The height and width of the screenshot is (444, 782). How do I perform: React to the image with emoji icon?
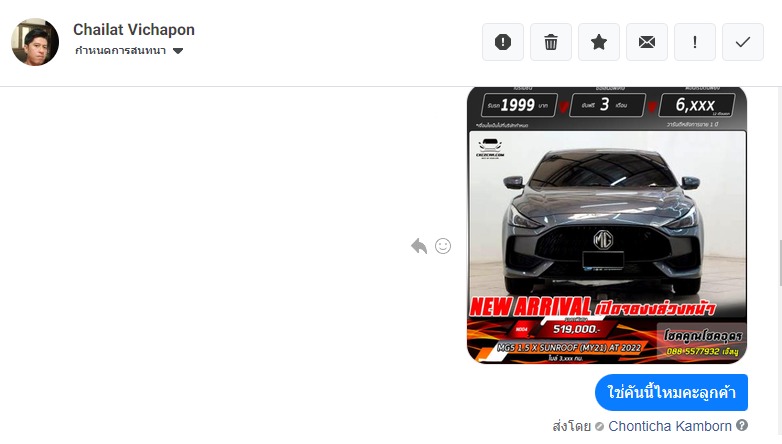click(x=443, y=246)
